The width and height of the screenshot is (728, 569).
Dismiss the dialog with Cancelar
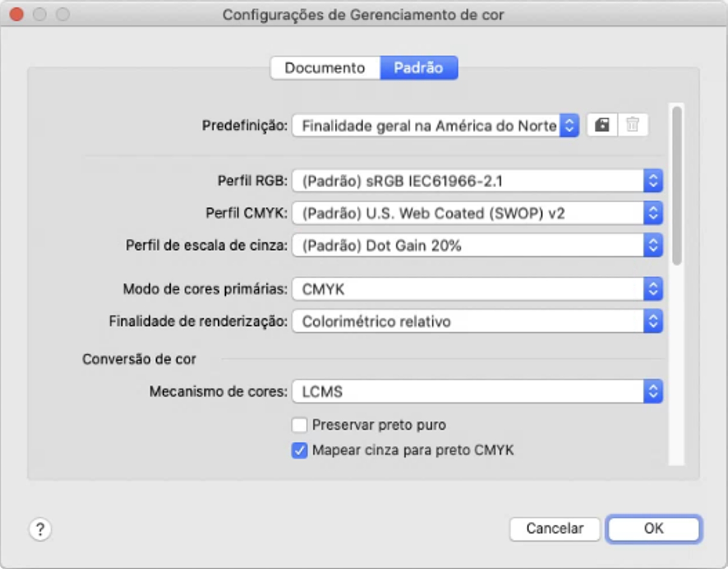tap(554, 529)
